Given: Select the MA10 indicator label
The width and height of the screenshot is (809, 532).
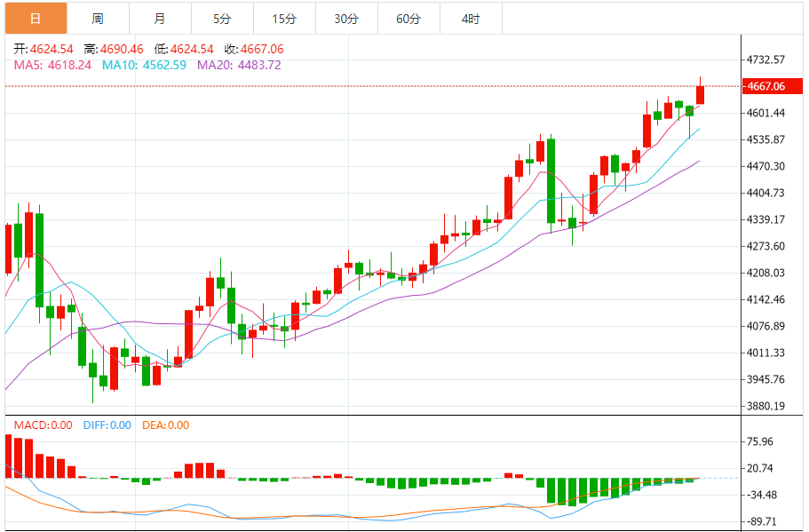Looking at the screenshot, I should pyautogui.click(x=144, y=65).
